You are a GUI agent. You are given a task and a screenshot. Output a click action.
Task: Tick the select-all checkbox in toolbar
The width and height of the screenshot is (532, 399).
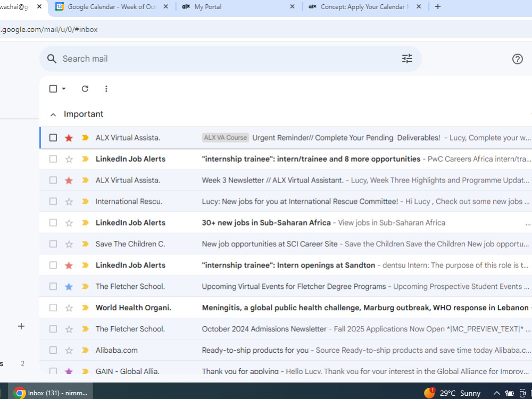pyautogui.click(x=53, y=89)
